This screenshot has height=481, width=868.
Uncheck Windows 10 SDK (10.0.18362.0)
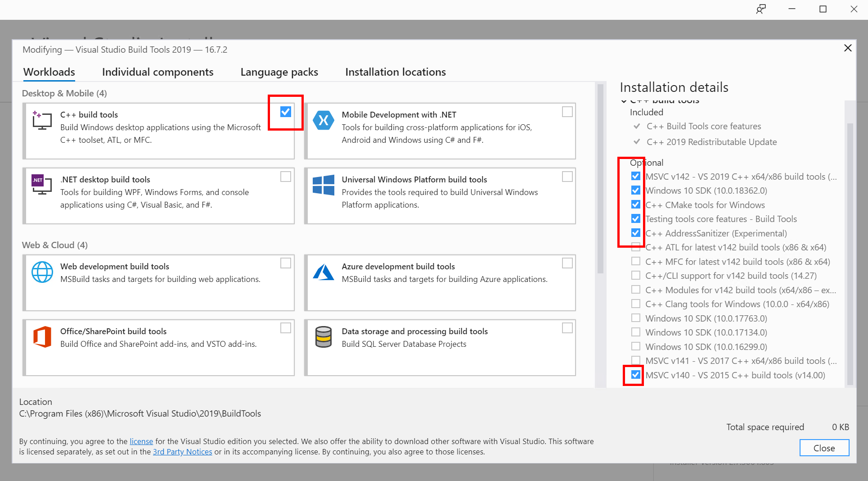pyautogui.click(x=636, y=190)
